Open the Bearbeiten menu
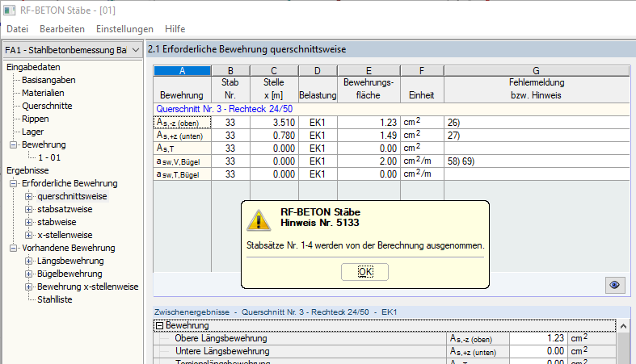 (x=62, y=29)
